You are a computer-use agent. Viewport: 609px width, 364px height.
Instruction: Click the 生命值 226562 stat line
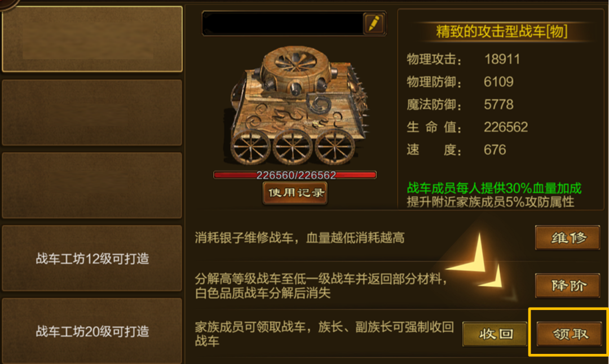click(467, 127)
